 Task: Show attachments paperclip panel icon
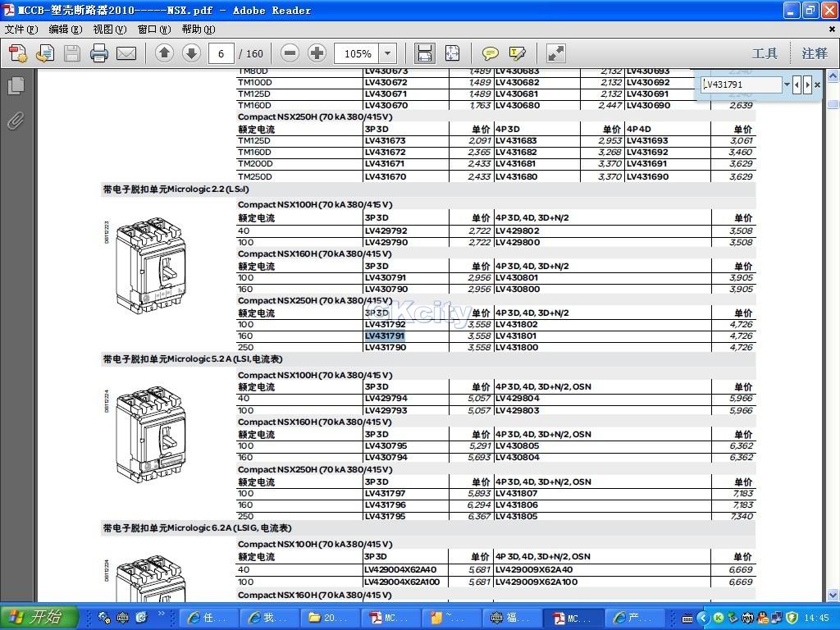pos(16,121)
